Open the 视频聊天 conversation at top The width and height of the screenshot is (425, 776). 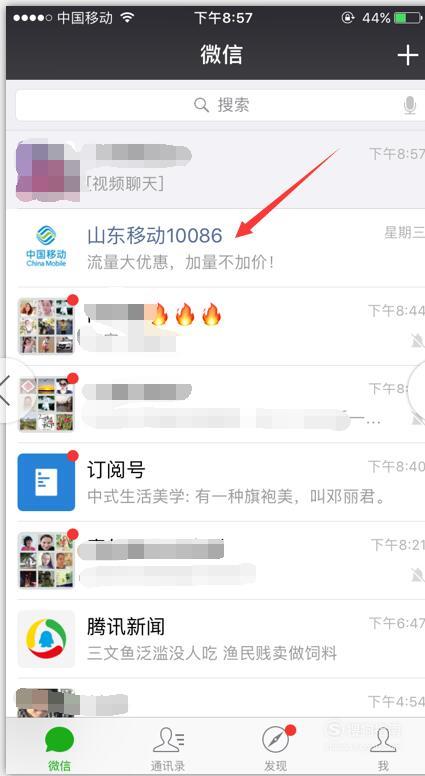216,170
